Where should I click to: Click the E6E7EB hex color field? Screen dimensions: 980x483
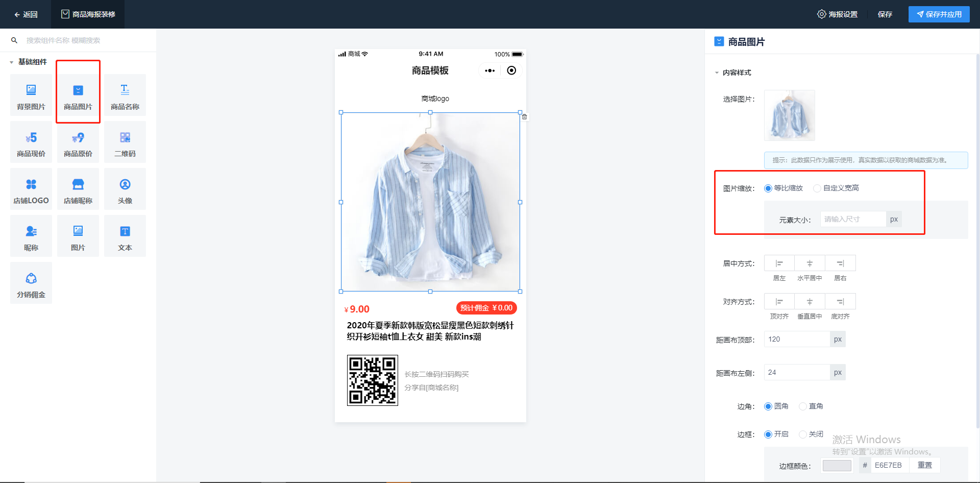tap(890, 465)
